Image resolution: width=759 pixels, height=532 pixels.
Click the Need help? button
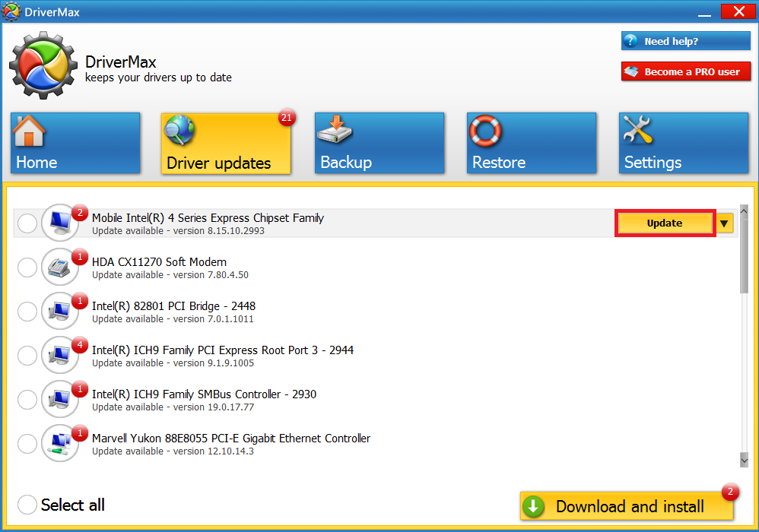coord(686,41)
